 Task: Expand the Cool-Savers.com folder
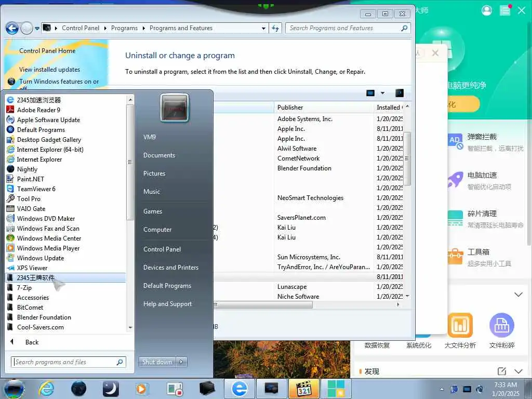coord(41,327)
